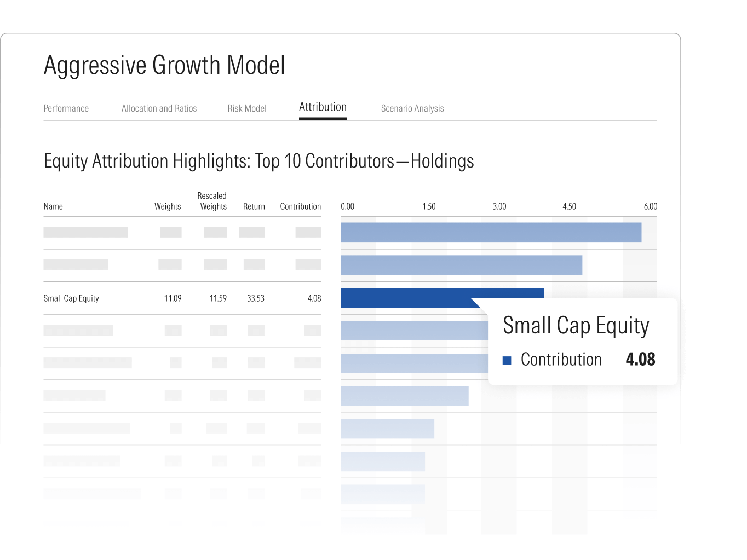
Task: Click the 33.53 return value
Action: (x=255, y=298)
